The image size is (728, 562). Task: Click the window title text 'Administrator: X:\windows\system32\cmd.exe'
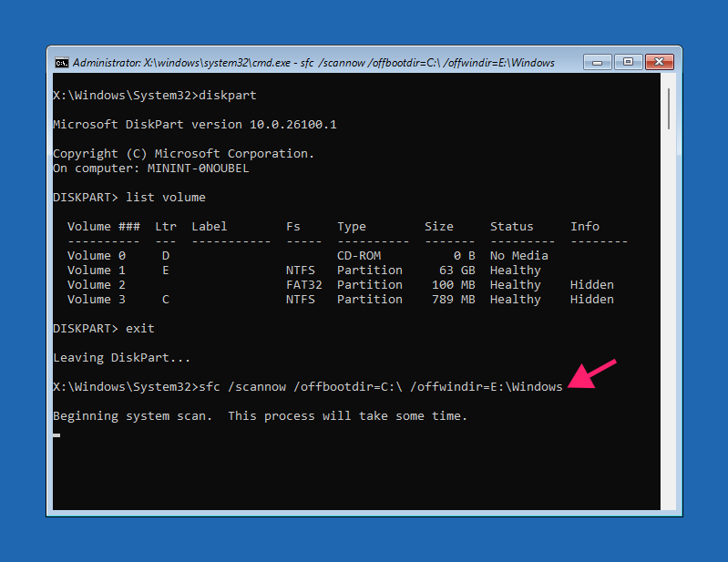(181, 63)
